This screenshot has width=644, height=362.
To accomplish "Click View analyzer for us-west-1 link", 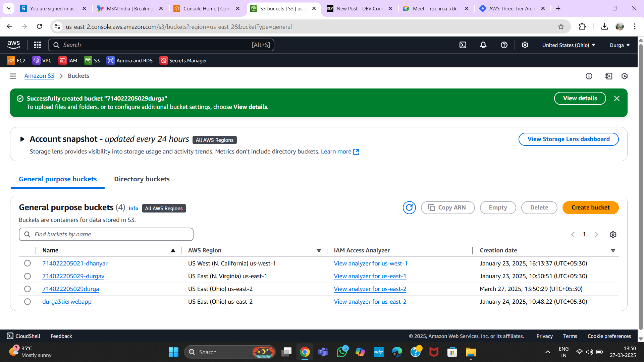I will (371, 263).
